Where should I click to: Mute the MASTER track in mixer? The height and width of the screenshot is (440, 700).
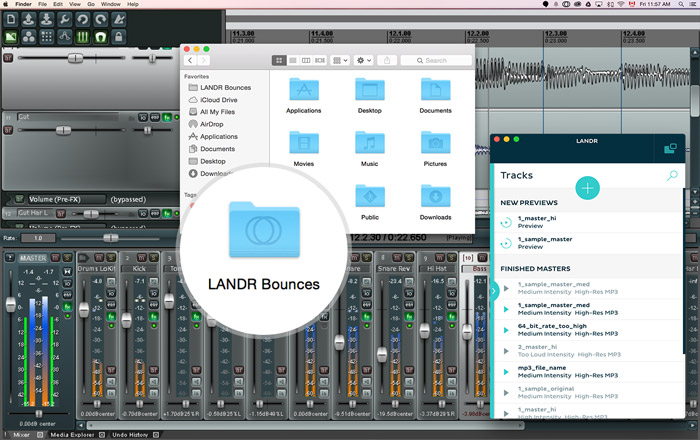click(x=55, y=258)
